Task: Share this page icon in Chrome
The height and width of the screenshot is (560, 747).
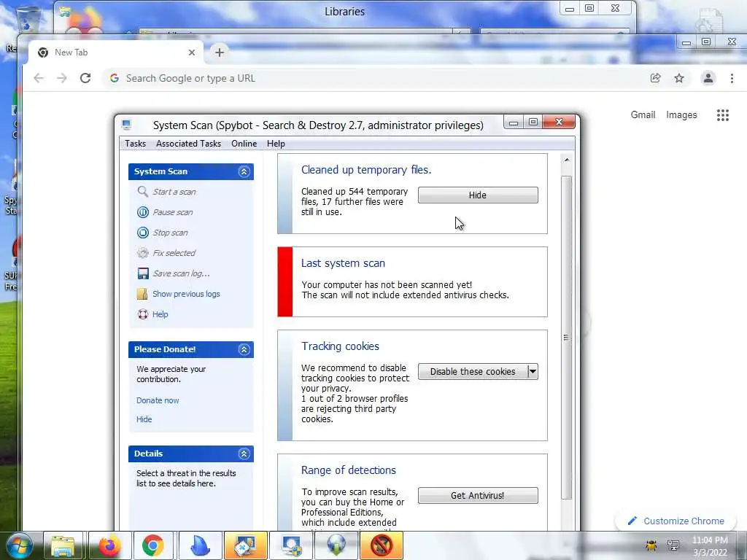Action: [656, 78]
